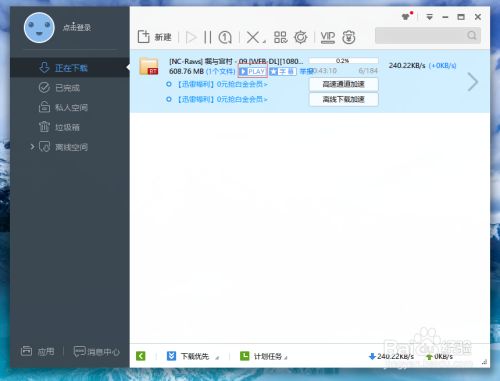Click the circular number one priority icon
500x381 pixels.
[225, 37]
